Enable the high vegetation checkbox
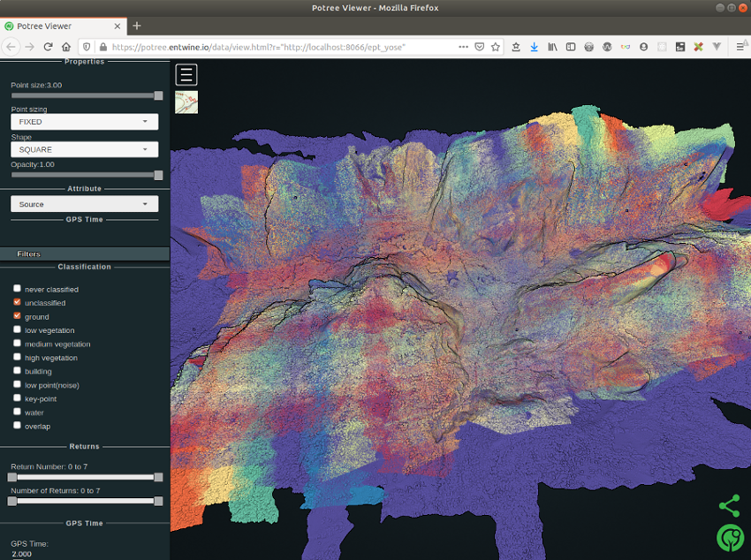 (x=18, y=357)
